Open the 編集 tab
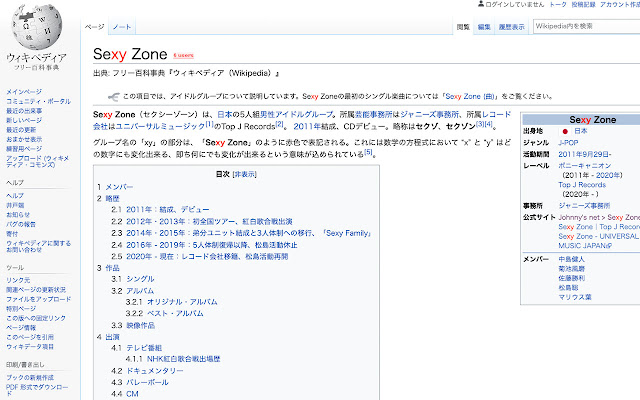The height and width of the screenshot is (400, 640). coord(484,27)
